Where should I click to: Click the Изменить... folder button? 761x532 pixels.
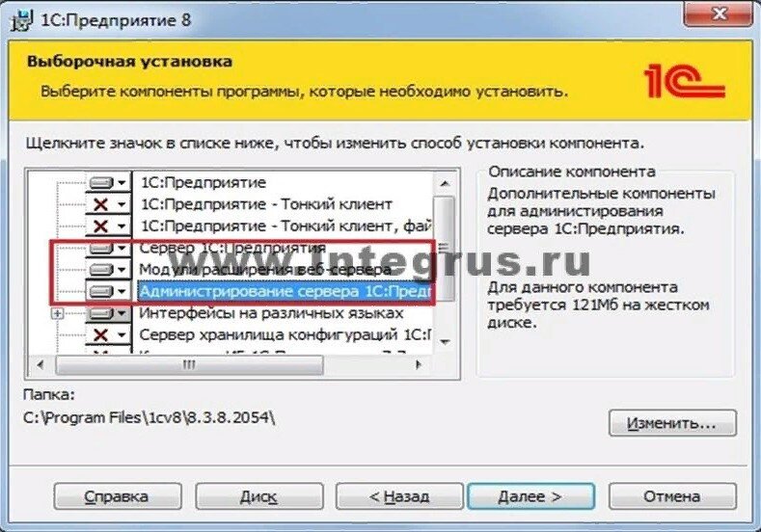click(672, 423)
